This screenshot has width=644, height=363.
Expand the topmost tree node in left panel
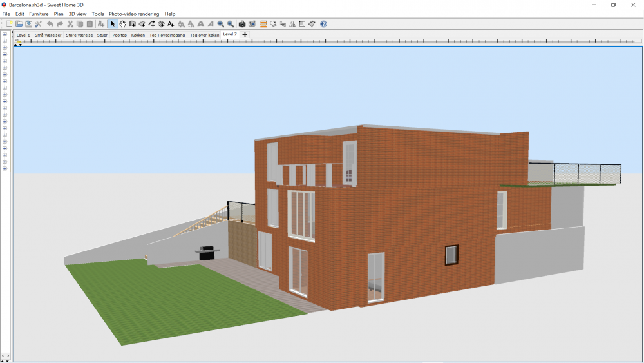[5, 34]
